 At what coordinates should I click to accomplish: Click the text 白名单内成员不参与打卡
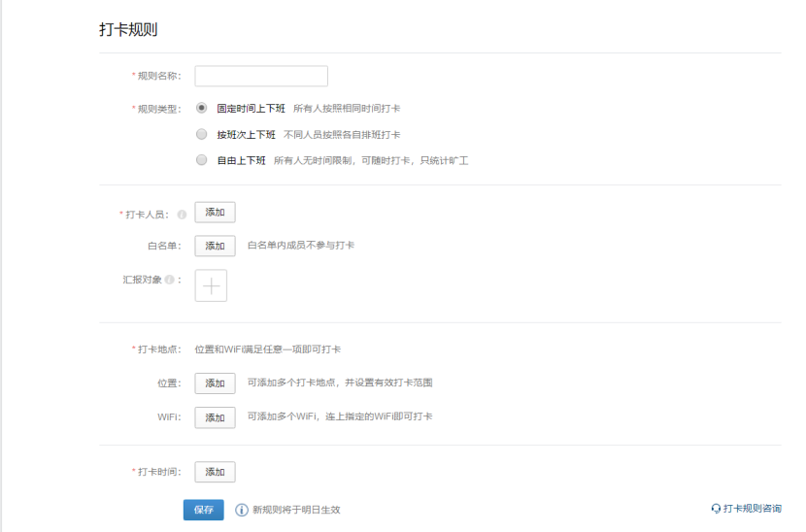(301, 246)
